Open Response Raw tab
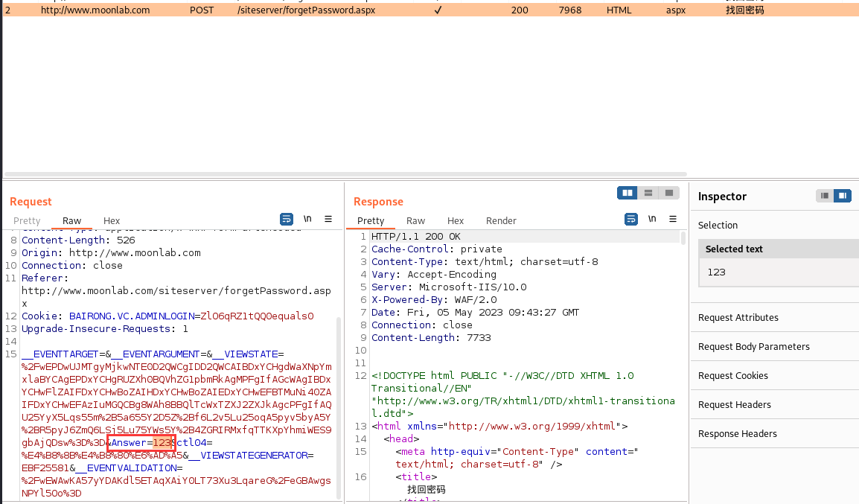 (416, 220)
